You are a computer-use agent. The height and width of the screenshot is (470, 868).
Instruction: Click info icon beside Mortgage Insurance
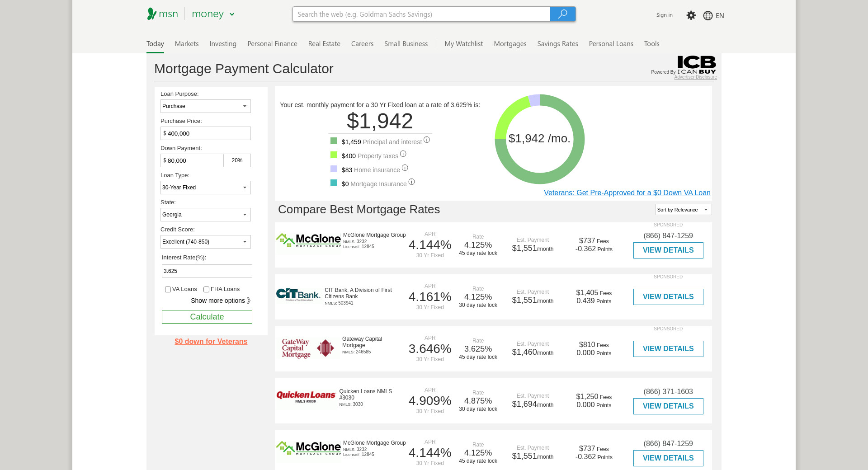411,182
